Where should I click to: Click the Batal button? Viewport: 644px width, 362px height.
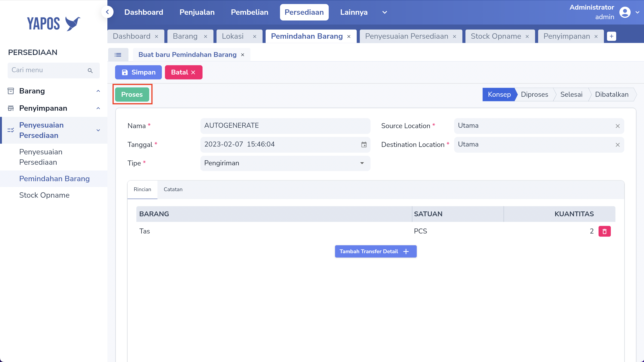coord(184,72)
